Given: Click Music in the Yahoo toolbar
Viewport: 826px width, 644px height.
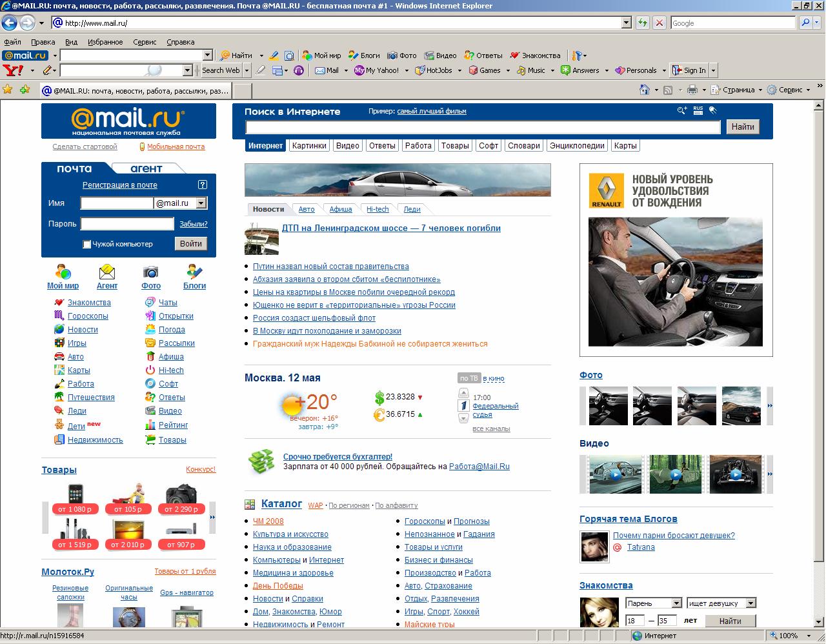Looking at the screenshot, I should pyautogui.click(x=530, y=70).
